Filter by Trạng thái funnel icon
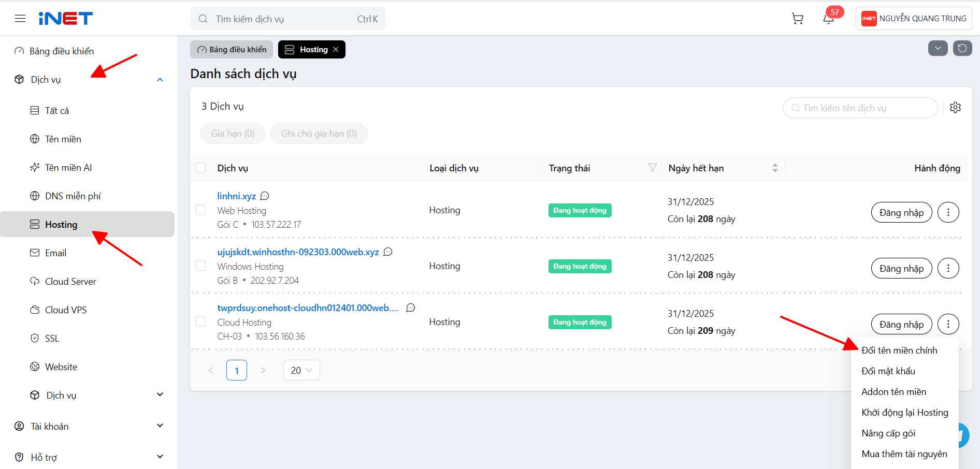 [x=653, y=168]
